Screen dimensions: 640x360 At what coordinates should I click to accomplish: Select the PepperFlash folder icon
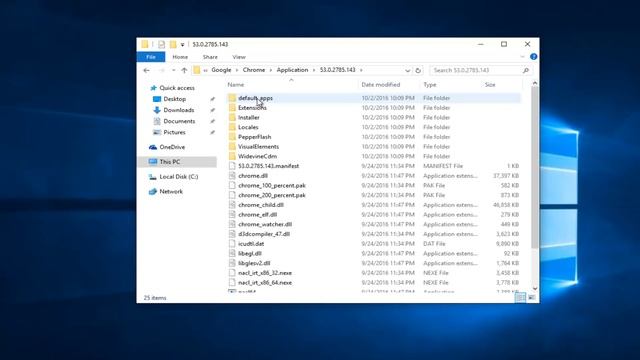coord(232,137)
